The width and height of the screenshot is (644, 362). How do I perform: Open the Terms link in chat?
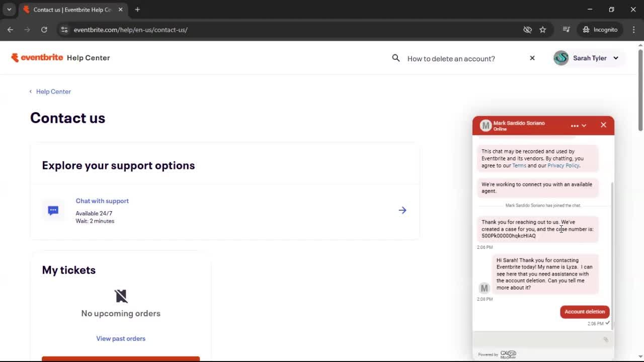[x=519, y=165]
